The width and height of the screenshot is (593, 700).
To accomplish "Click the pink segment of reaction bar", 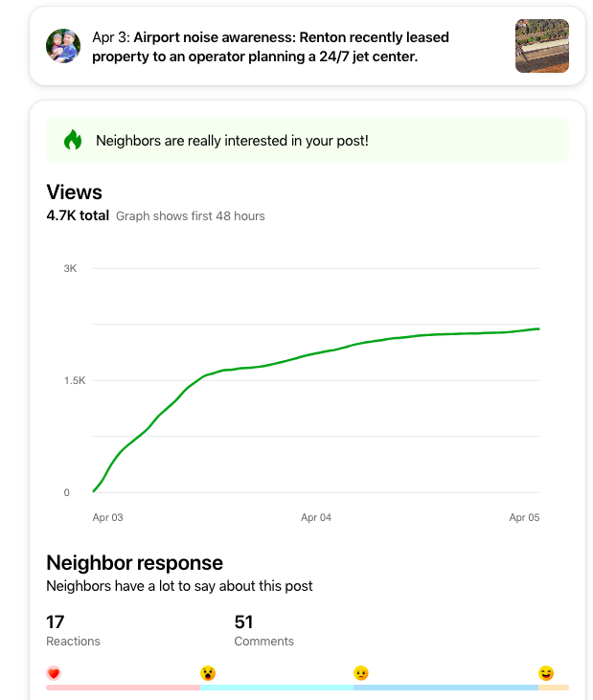I will click(123, 687).
